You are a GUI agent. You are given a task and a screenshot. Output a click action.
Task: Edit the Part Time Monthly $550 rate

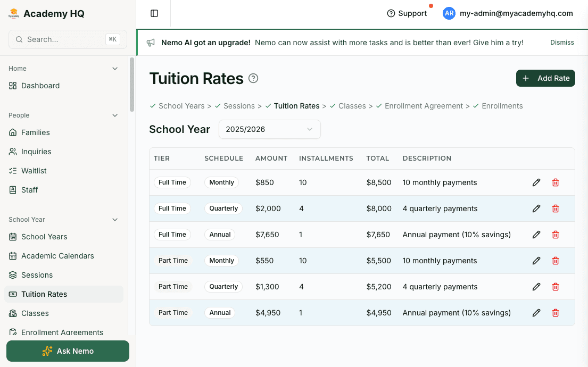pos(536,261)
